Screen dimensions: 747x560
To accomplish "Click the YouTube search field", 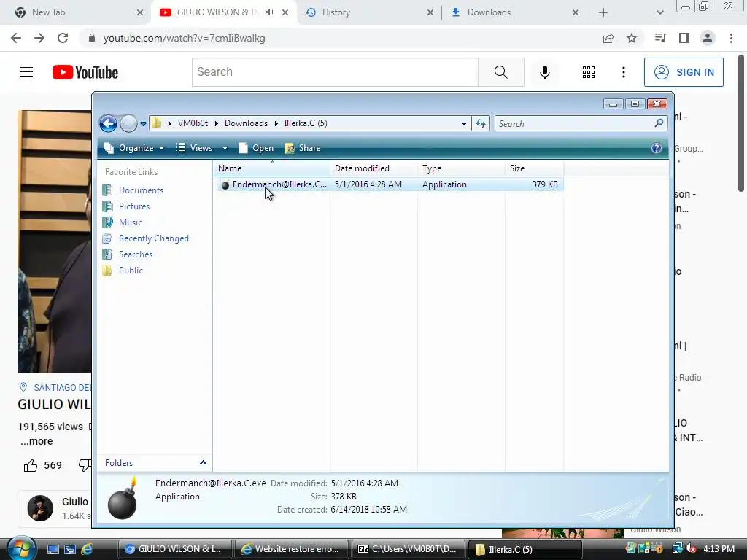I will point(336,72).
